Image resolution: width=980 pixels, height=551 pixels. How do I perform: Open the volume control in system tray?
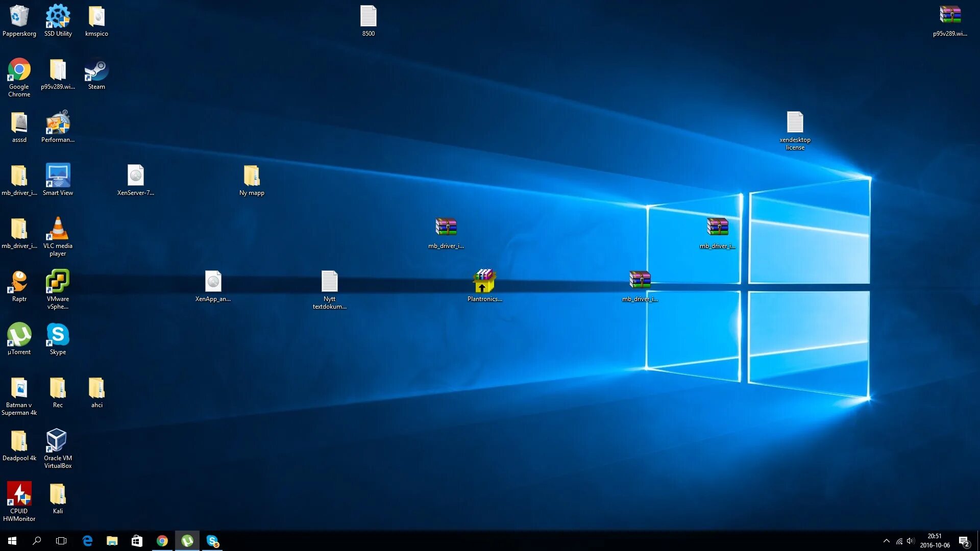point(910,541)
